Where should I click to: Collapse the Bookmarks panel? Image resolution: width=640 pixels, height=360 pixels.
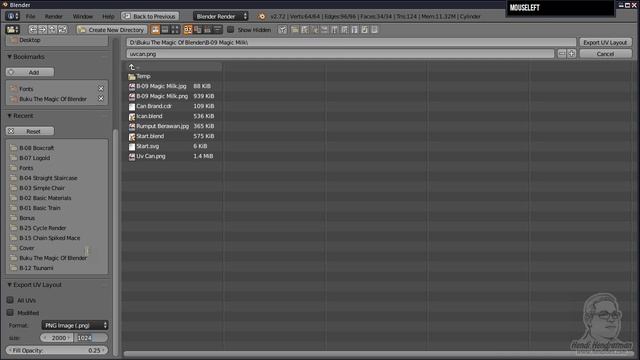(x=9, y=57)
